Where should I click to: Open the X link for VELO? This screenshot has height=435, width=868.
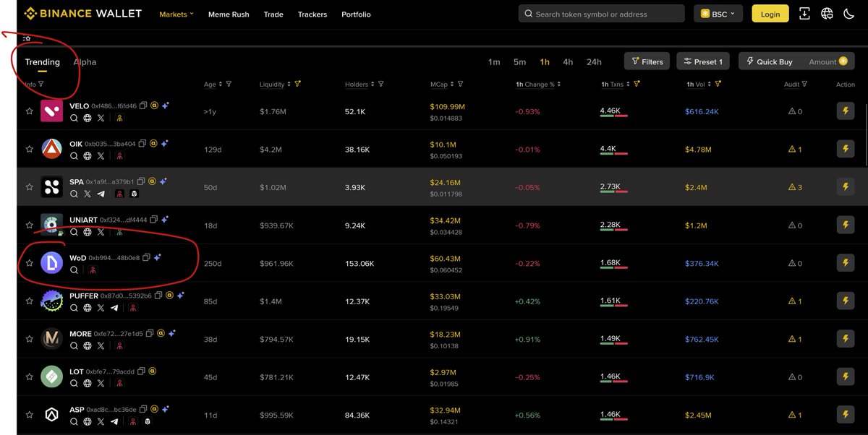[x=101, y=118]
